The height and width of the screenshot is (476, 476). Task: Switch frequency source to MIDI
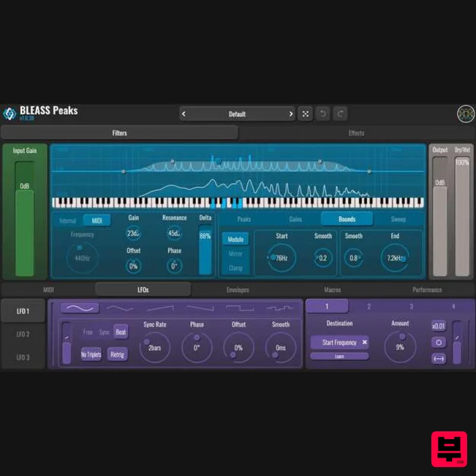click(x=97, y=221)
